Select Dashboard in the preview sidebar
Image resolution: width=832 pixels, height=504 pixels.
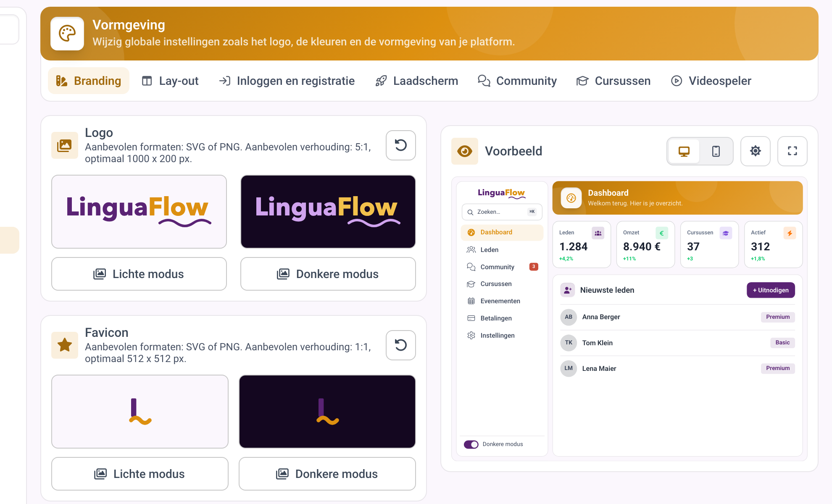coord(502,232)
